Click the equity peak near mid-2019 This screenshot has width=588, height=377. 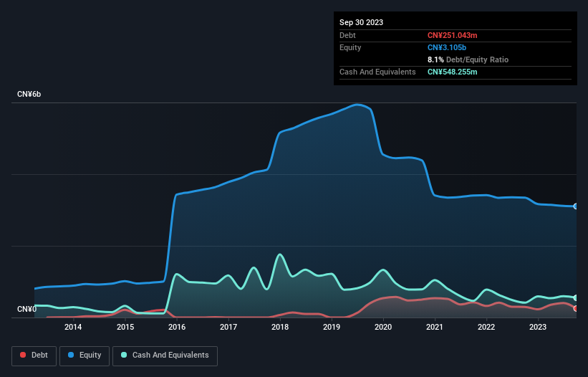pyautogui.click(x=358, y=105)
